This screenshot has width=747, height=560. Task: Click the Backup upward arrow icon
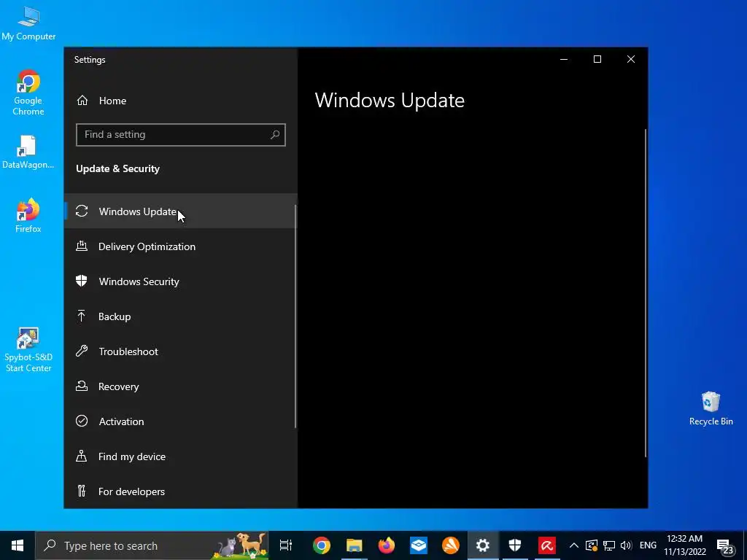(82, 316)
